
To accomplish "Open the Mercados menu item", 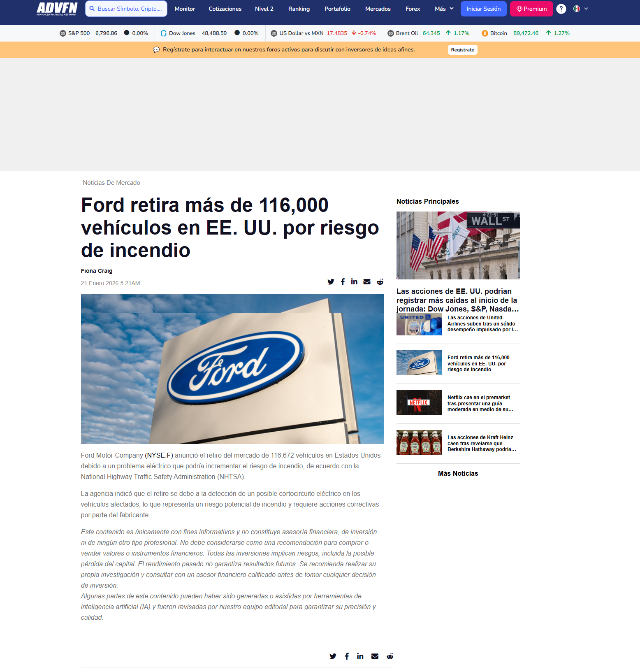I will [378, 9].
